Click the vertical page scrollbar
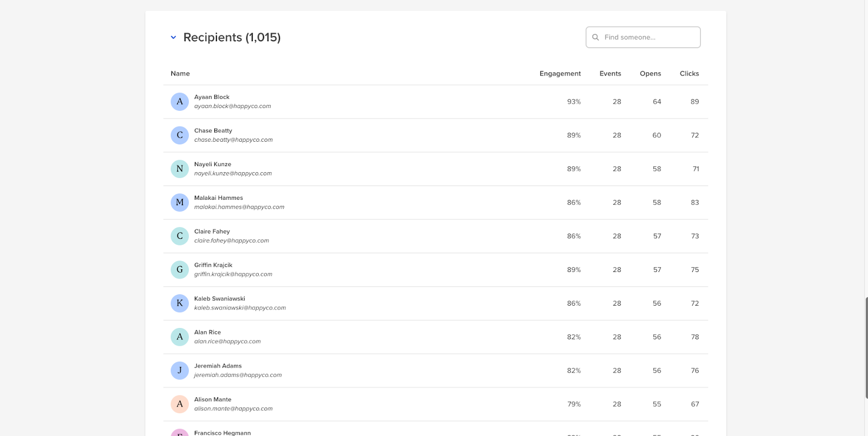Image resolution: width=868 pixels, height=436 pixels. point(866,347)
